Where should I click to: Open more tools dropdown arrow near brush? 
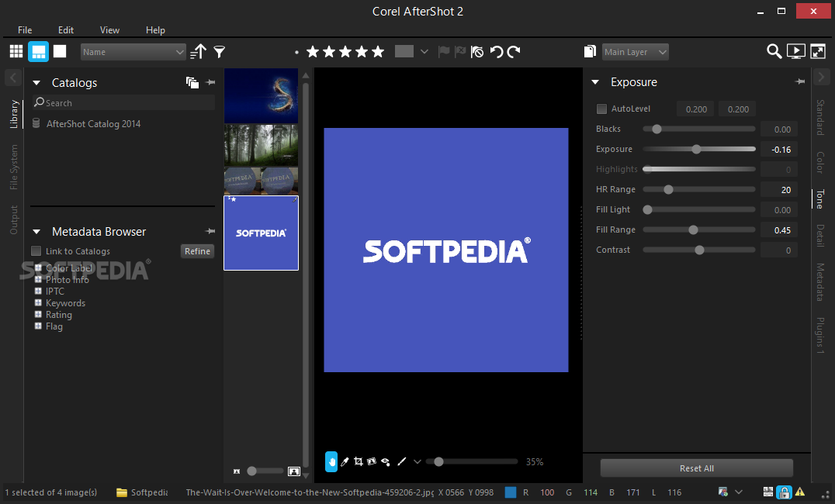click(x=417, y=461)
